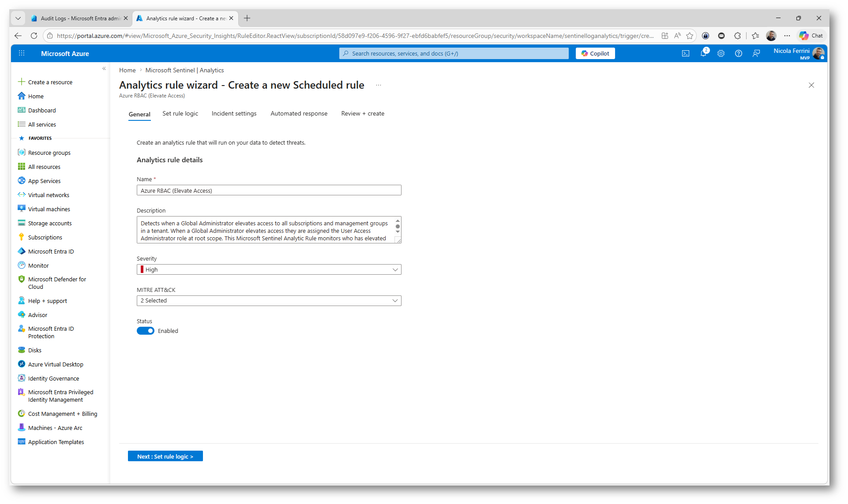
Task: Click the Virtual machines sidebar icon
Action: tap(22, 209)
